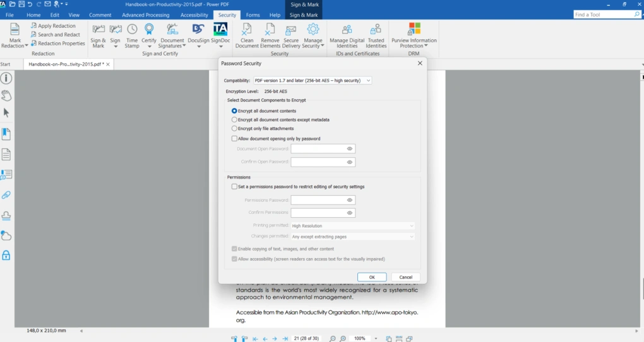Expand the Sign dropdown in ribbon
Image resolution: width=644 pixels, height=342 pixels.
tap(116, 47)
